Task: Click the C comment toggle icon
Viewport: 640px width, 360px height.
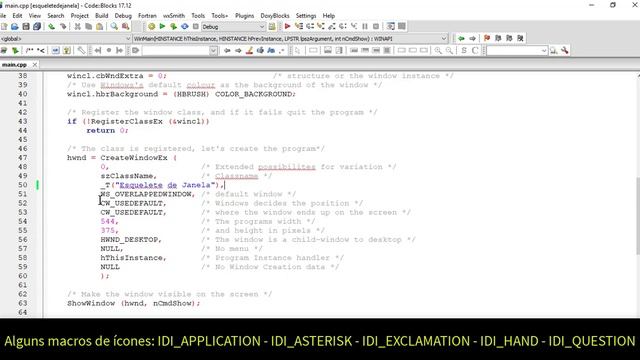Action: click(475, 51)
